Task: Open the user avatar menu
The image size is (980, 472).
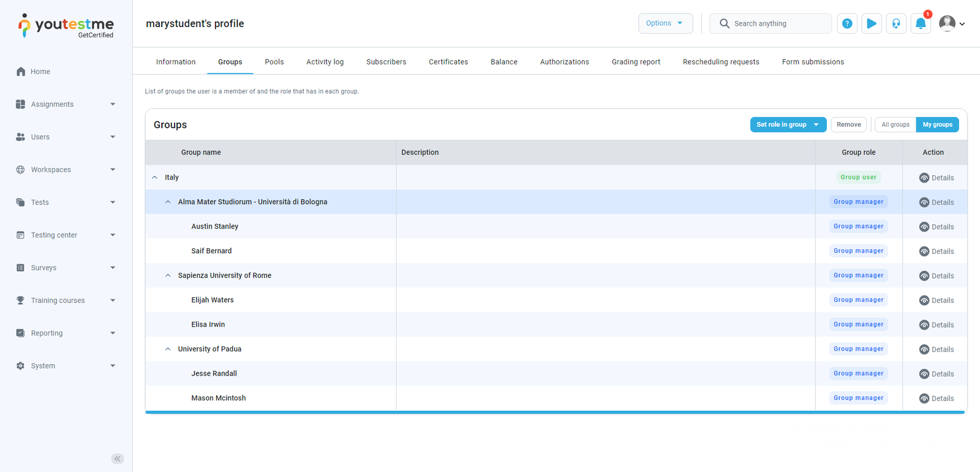Action: pos(952,24)
